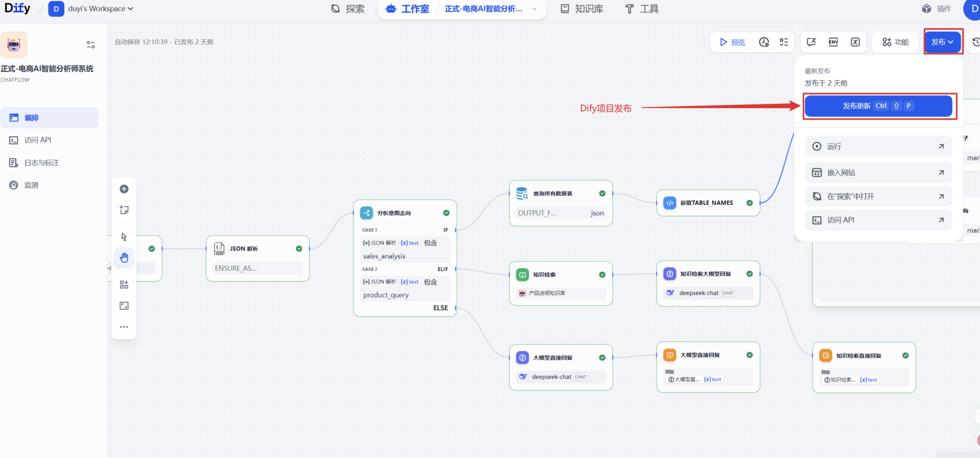The image size is (980, 458).
Task: View run history clock icon
Action: (x=764, y=42)
